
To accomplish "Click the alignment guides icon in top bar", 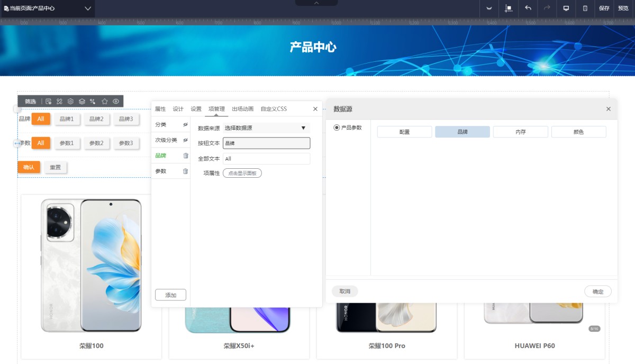I will (x=509, y=8).
